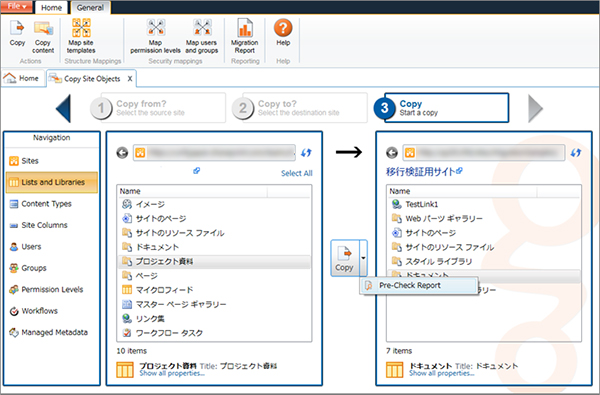Select step 2 Copy to?
600x395 pixels.
click(300, 108)
